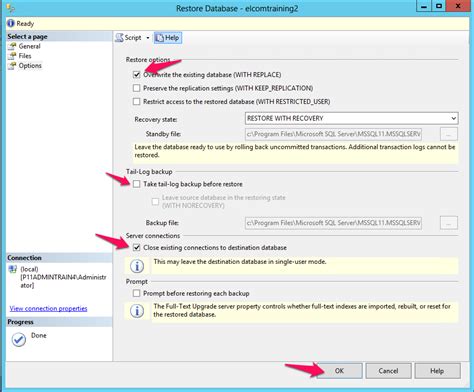Open the Files page

click(x=25, y=56)
